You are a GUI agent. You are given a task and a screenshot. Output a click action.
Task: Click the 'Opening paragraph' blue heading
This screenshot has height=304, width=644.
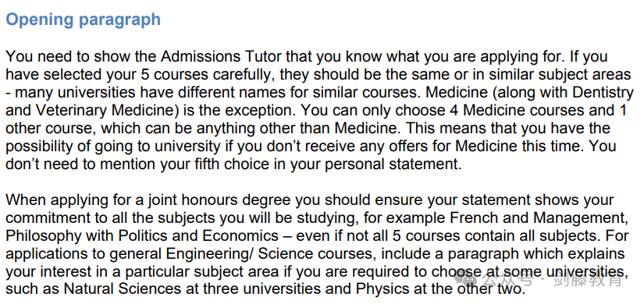(83, 19)
